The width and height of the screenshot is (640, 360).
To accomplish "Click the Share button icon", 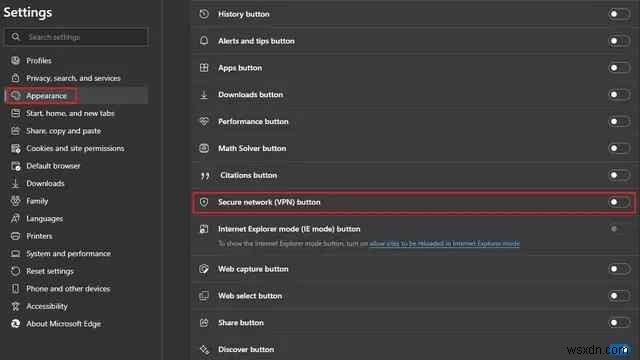I will (204, 323).
